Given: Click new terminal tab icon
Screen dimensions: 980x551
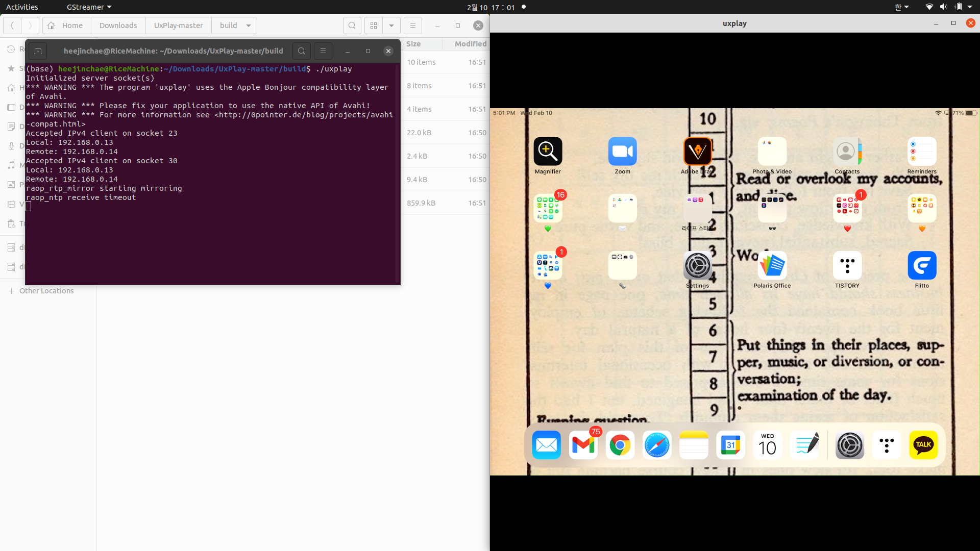Looking at the screenshot, I should (x=38, y=51).
